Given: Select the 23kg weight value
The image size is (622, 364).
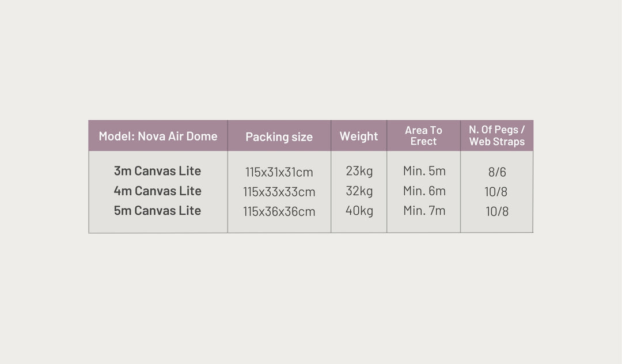Looking at the screenshot, I should coord(359,171).
